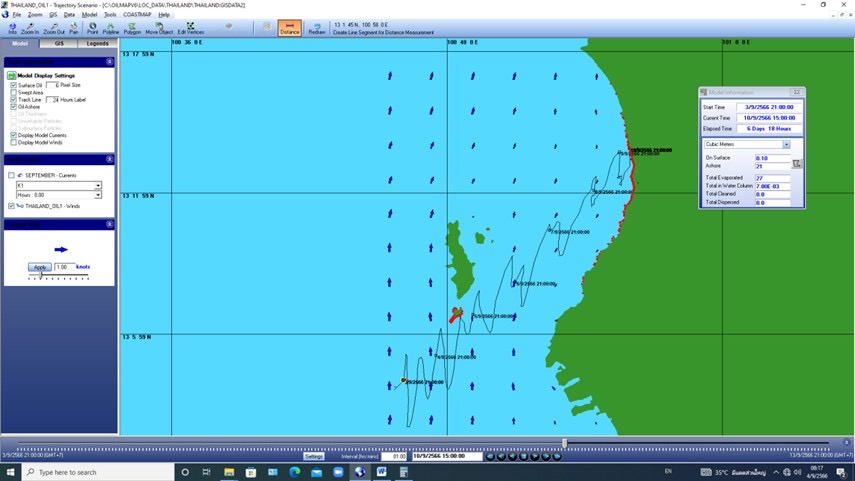Screen dimensions: 855x481
Task: Open the COASTMAP menu
Action: pos(136,15)
